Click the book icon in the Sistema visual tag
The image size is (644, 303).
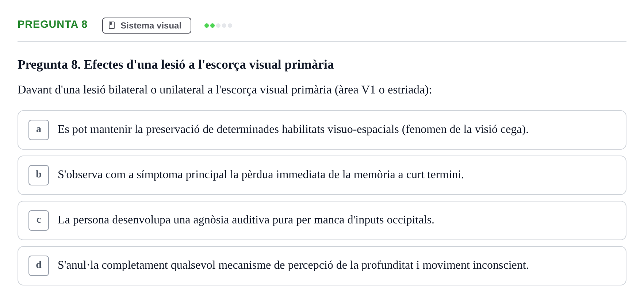112,25
